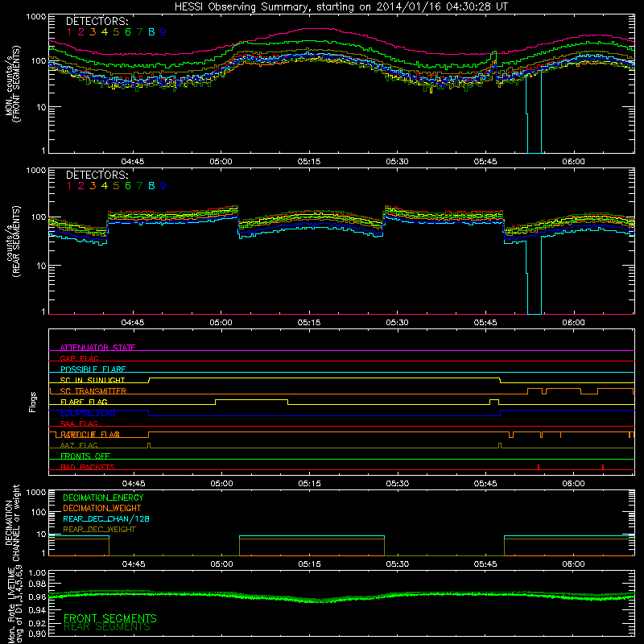
Task: Click DETECTORS: label in rear segments plot
Action: (97, 175)
